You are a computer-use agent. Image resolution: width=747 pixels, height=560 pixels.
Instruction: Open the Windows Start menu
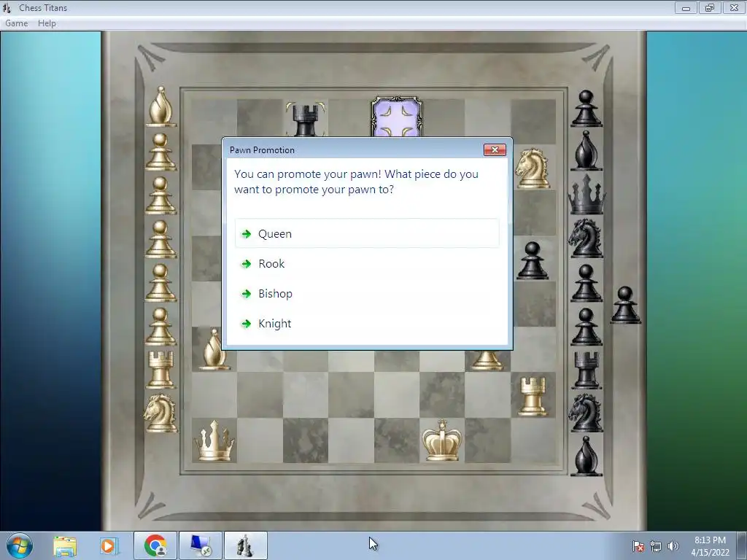pos(20,545)
